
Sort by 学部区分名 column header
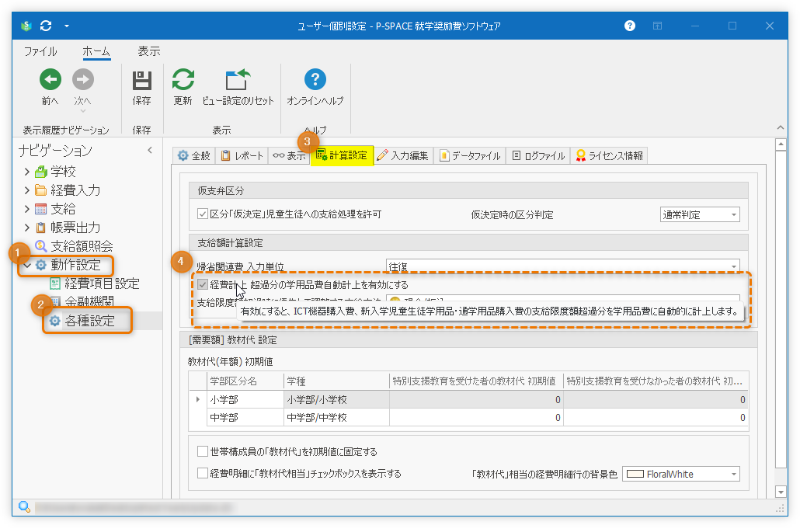[x=245, y=381]
